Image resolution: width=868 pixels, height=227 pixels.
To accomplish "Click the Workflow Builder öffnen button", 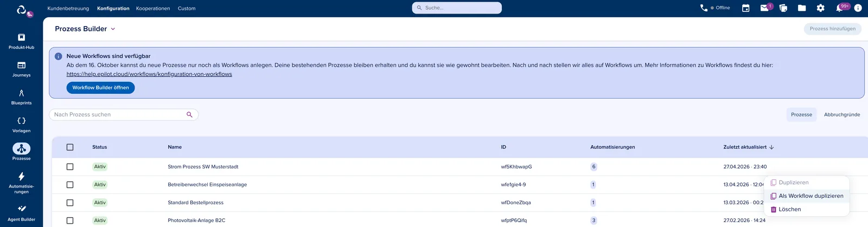I will [100, 88].
